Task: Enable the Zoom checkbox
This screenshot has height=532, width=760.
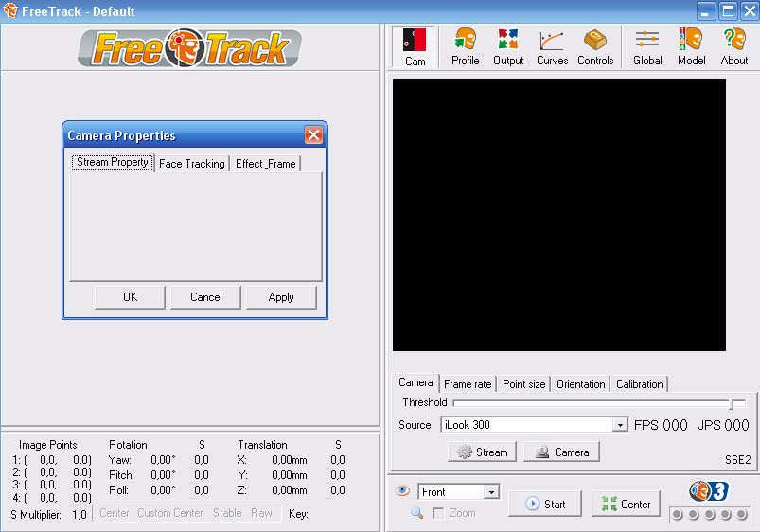Action: (x=438, y=513)
